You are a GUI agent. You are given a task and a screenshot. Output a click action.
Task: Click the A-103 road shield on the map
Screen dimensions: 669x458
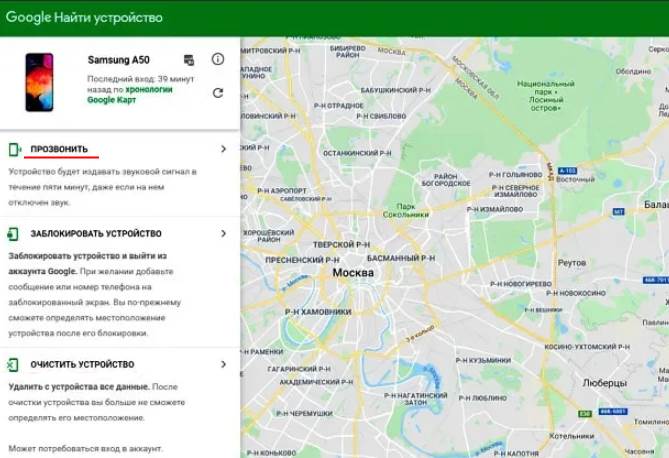point(567,171)
